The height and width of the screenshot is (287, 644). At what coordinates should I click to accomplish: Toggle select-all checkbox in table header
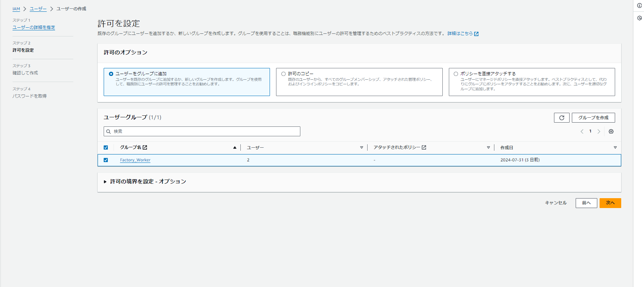(106, 147)
